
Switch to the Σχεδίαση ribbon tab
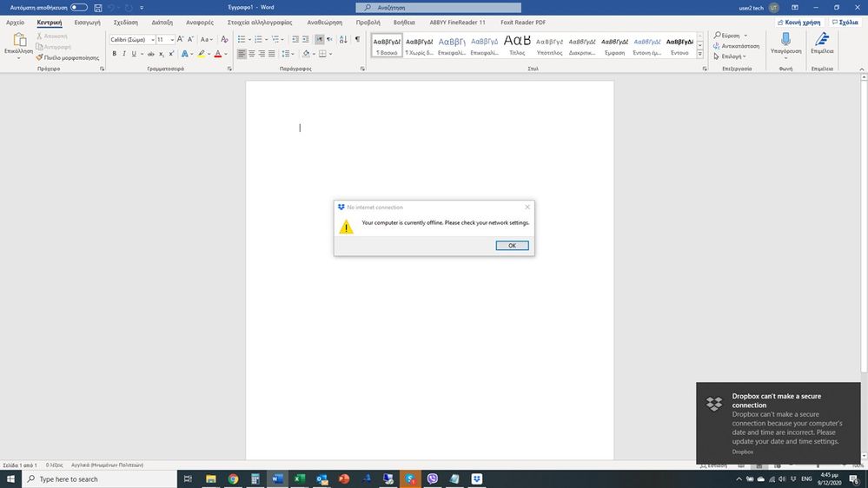point(126,23)
